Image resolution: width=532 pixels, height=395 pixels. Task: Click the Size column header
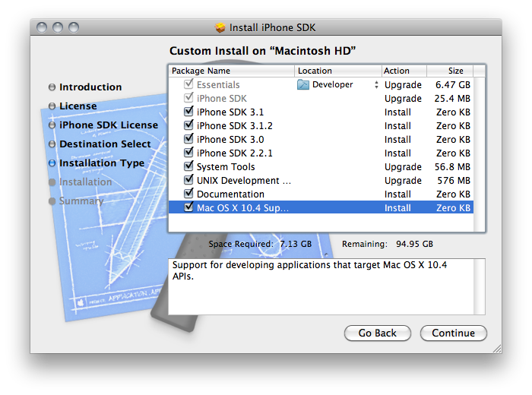point(450,71)
